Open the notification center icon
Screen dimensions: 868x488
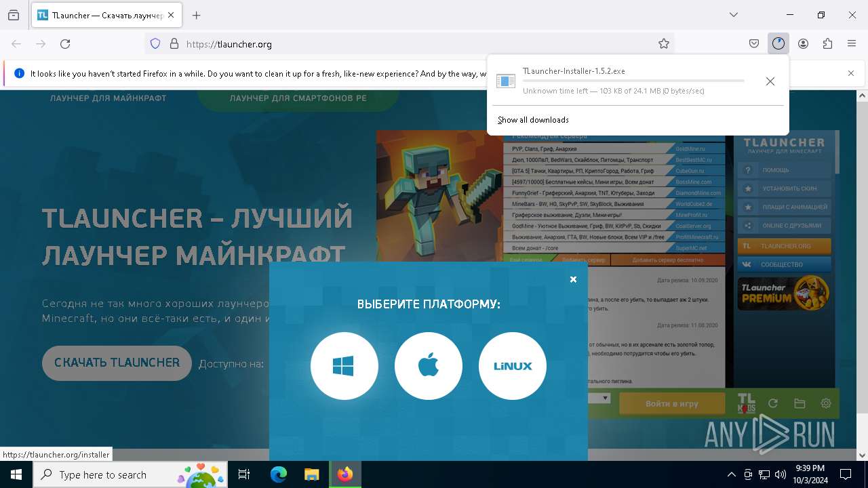[846, 474]
